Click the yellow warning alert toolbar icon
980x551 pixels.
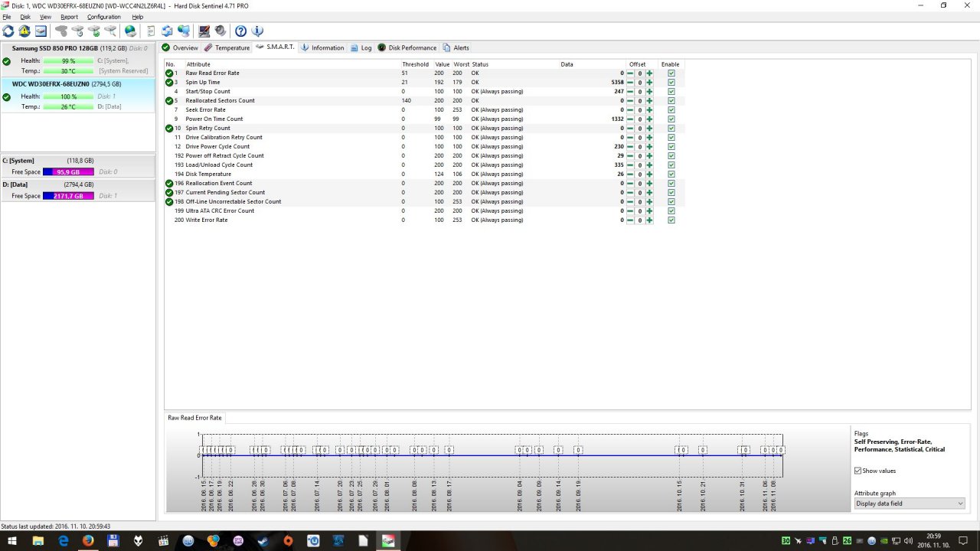coord(24,31)
